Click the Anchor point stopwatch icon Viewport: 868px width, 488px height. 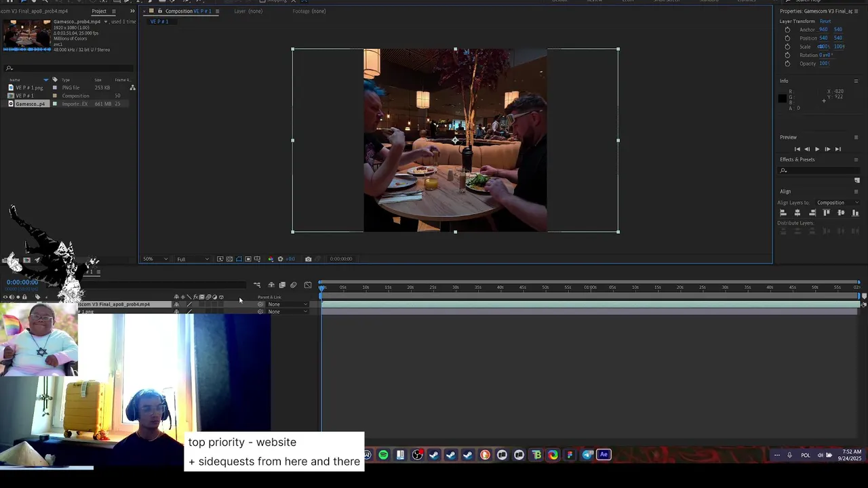(787, 30)
